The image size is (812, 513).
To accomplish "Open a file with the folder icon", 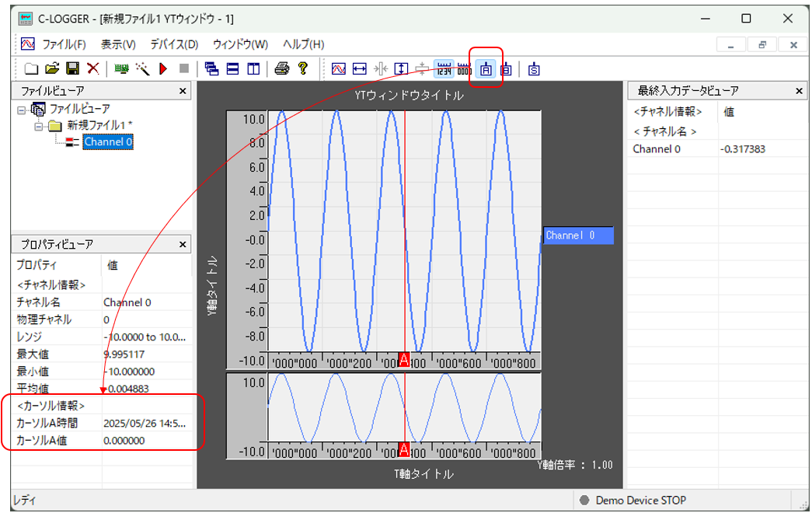I will pos(52,69).
